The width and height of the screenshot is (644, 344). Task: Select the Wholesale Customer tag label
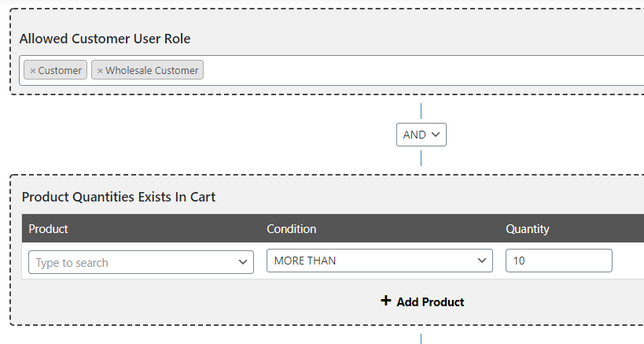(152, 71)
